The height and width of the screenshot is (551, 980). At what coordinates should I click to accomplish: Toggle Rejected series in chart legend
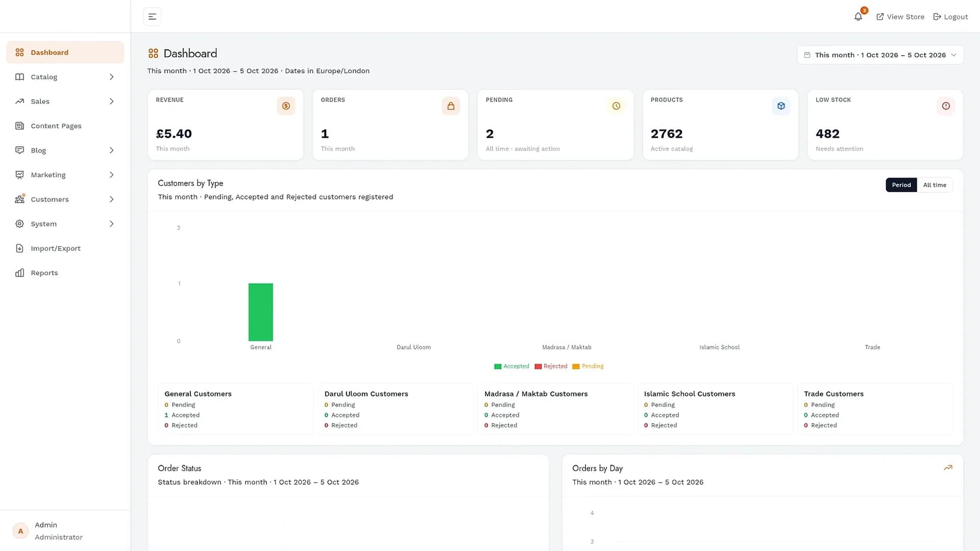point(551,366)
